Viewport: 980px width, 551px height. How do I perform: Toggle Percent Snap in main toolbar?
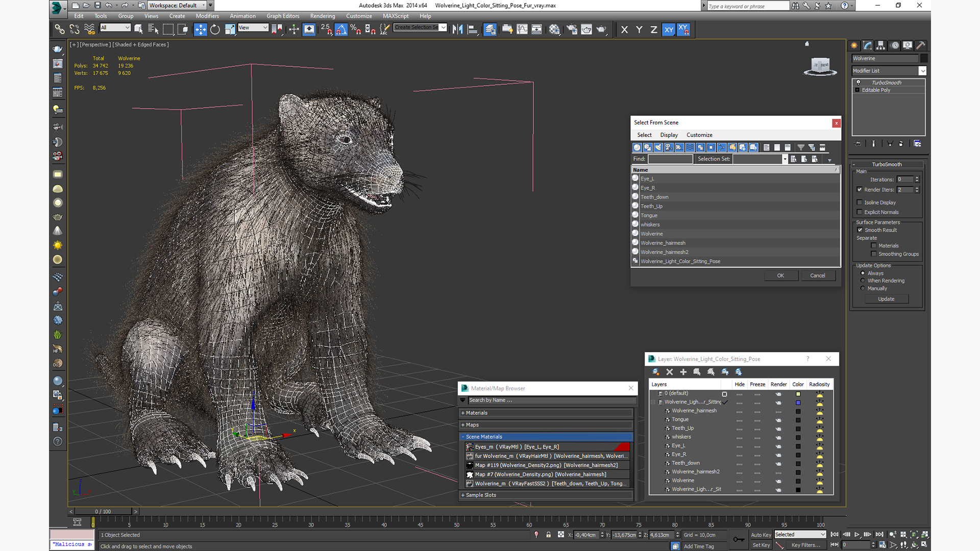[x=356, y=29]
